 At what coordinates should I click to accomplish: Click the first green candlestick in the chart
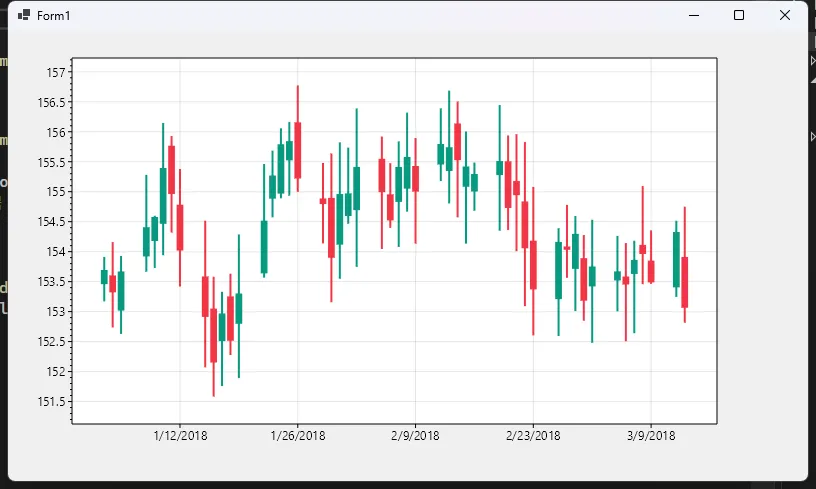coord(104,277)
